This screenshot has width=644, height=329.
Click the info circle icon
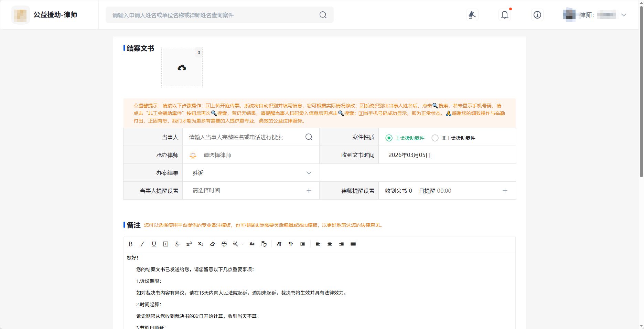pos(537,15)
